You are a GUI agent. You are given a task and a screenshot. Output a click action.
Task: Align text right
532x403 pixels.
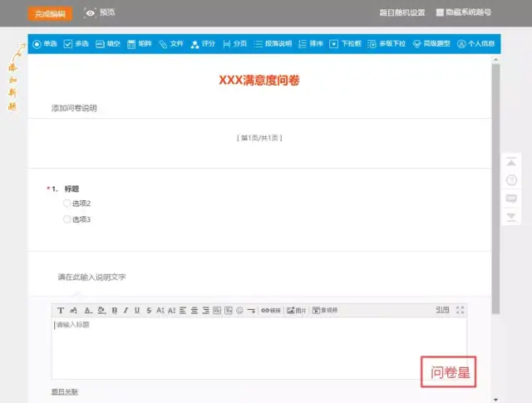click(x=205, y=310)
